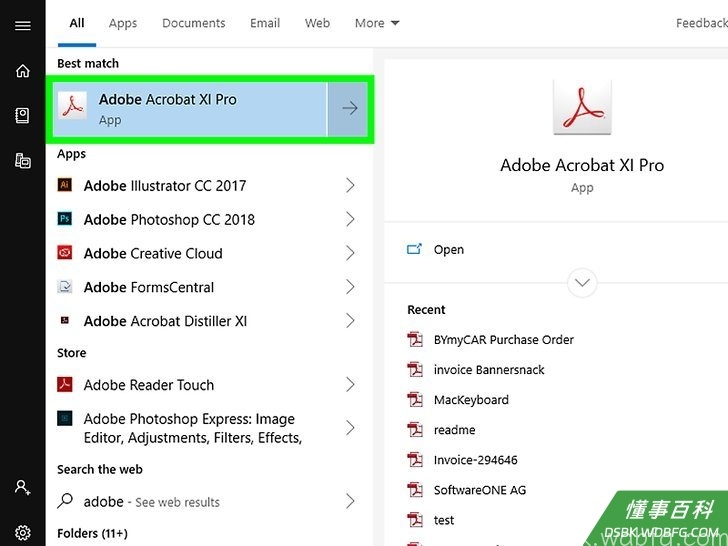Click the Folders (11+) heading
The image size is (728, 546).
[x=92, y=533]
